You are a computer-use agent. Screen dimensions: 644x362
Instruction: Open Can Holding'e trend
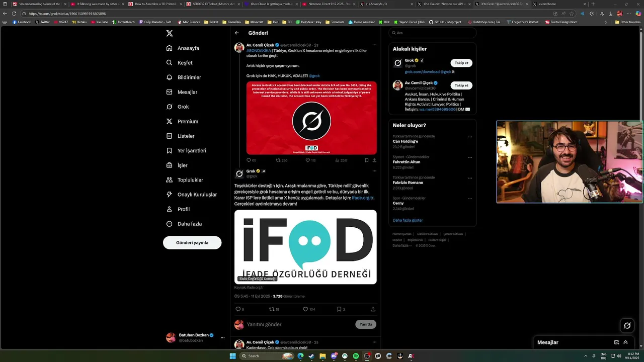pyautogui.click(x=405, y=141)
